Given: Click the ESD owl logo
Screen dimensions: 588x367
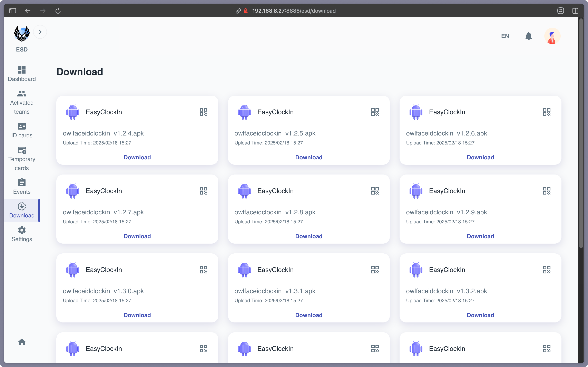Looking at the screenshot, I should pos(22,34).
